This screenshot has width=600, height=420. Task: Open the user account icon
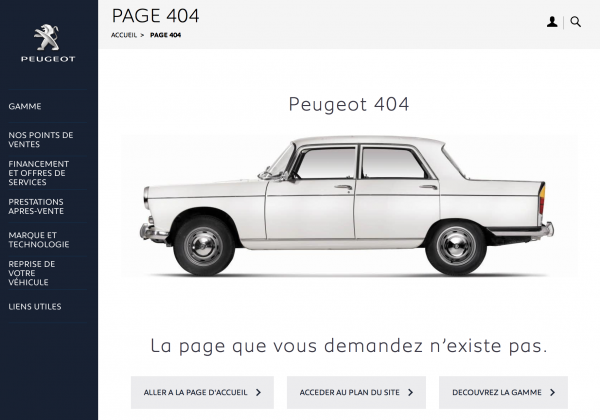pos(552,22)
